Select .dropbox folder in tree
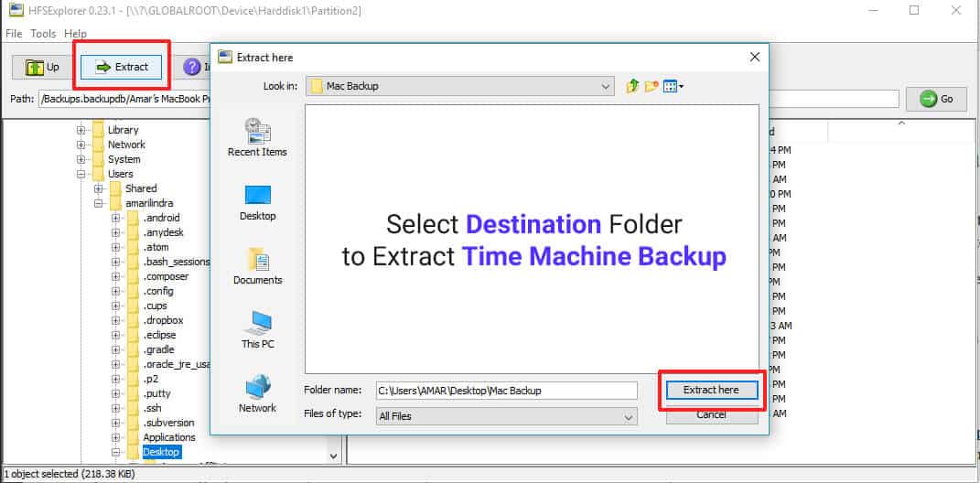The height and width of the screenshot is (483, 980). (163, 320)
